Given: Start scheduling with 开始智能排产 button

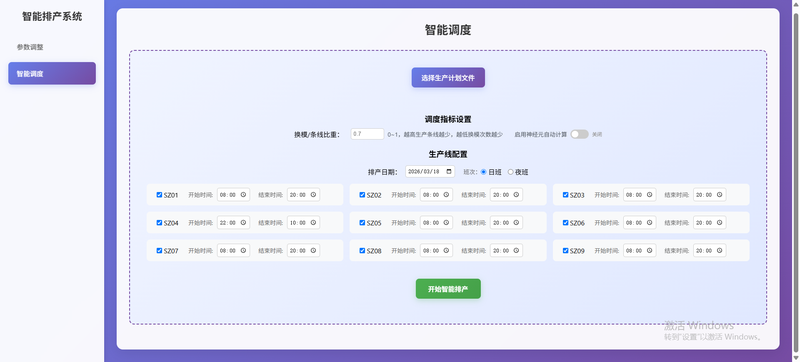Looking at the screenshot, I should 448,289.
